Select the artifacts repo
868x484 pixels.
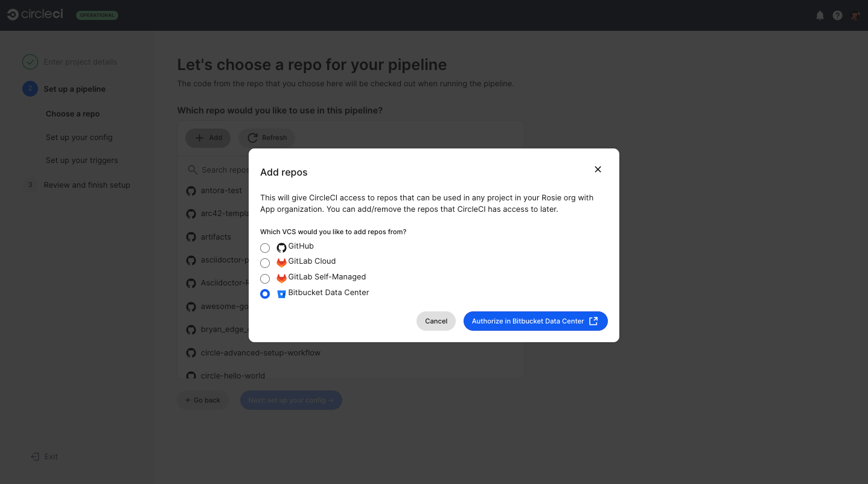[216, 237]
